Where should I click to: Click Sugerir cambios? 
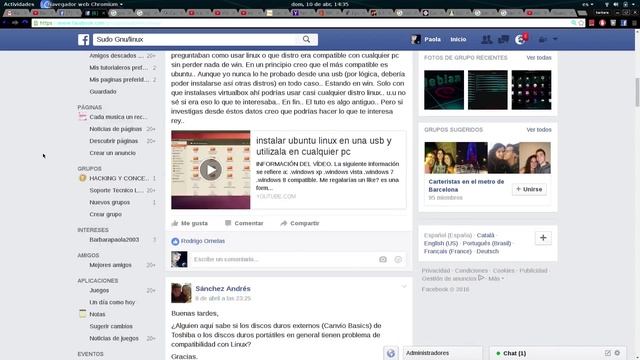(x=111, y=327)
